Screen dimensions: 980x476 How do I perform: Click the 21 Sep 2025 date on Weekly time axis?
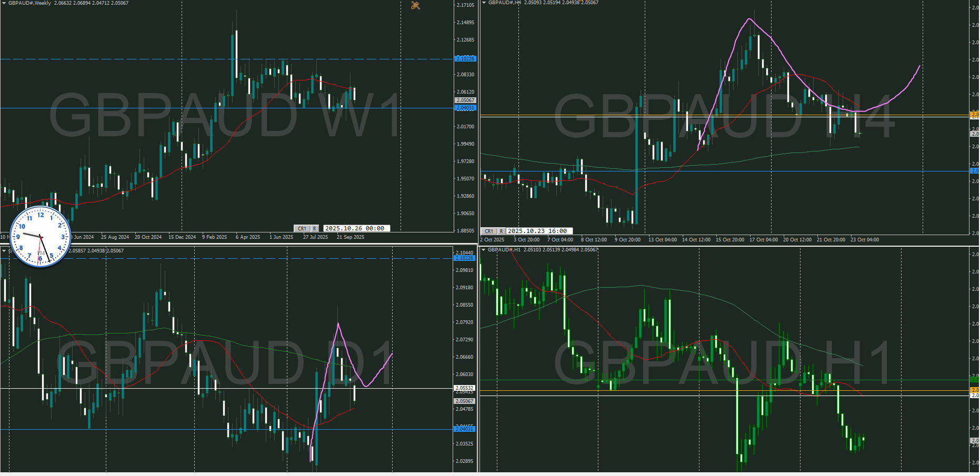click(350, 237)
